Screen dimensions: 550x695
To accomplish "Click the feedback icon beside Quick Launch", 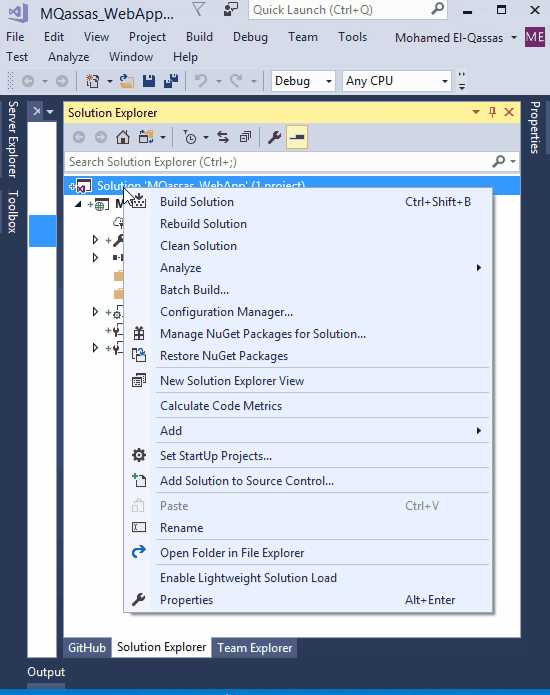I will (230, 10).
